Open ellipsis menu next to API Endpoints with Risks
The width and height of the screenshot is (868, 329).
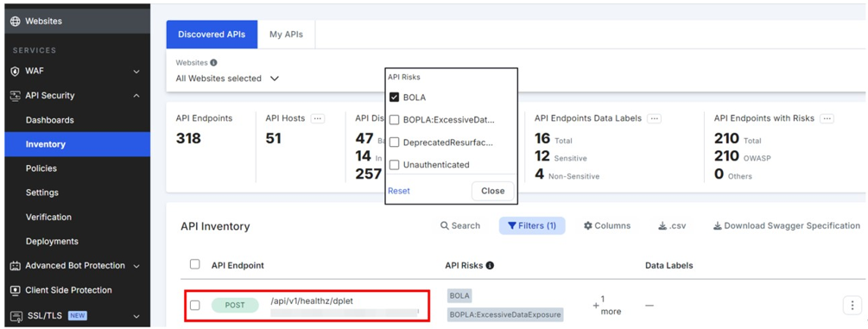827,118
